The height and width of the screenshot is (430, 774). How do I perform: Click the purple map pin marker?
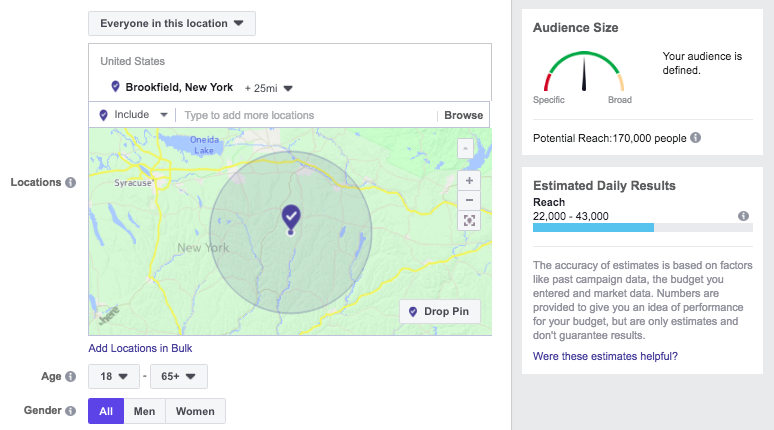[x=290, y=216]
